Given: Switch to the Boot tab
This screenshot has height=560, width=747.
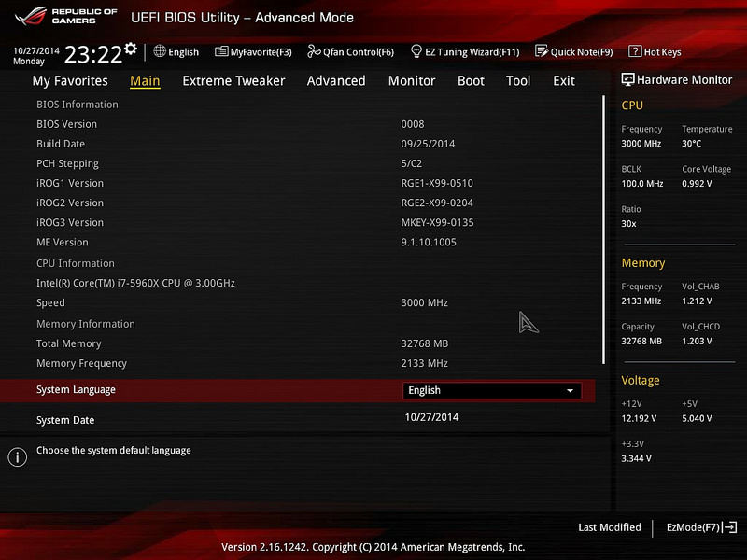Looking at the screenshot, I should (471, 81).
